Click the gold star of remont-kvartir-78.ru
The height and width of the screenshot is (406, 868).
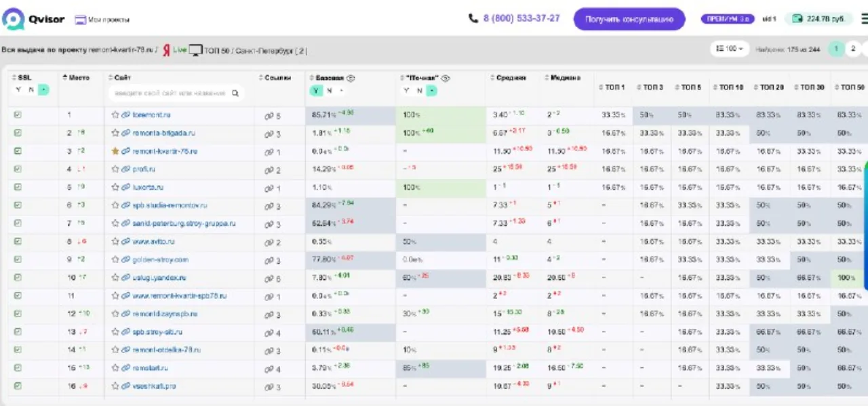(x=115, y=151)
